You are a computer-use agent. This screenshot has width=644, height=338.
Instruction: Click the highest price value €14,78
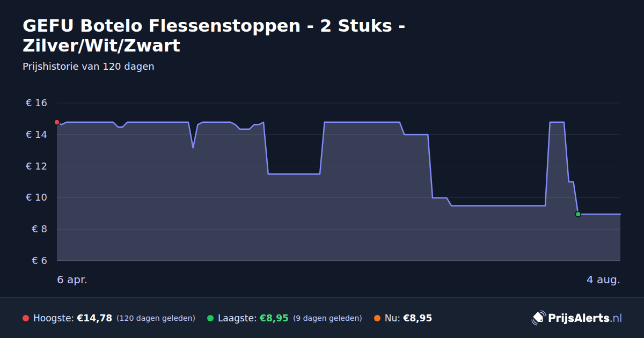click(94, 318)
